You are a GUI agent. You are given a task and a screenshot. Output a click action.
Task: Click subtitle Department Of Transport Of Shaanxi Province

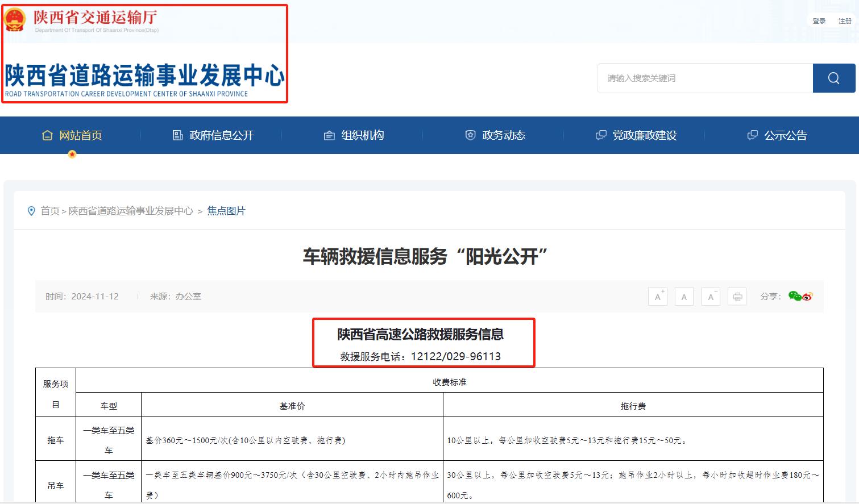point(97,30)
